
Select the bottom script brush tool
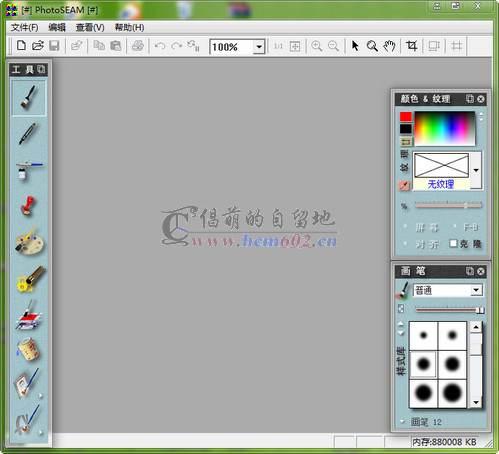[x=27, y=420]
